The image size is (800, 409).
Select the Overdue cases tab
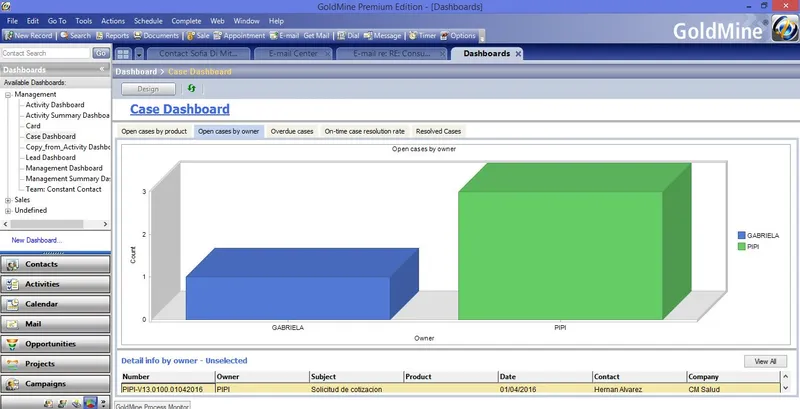[292, 131]
